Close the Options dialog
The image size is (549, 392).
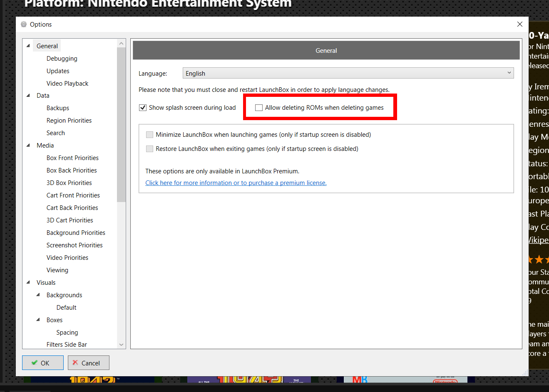pos(519,24)
